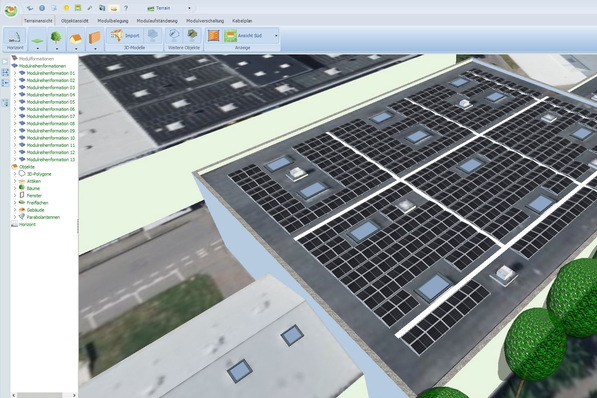This screenshot has height=398, width=597.
Task: Open dropdown arrow under the tree icon
Action: (57, 49)
